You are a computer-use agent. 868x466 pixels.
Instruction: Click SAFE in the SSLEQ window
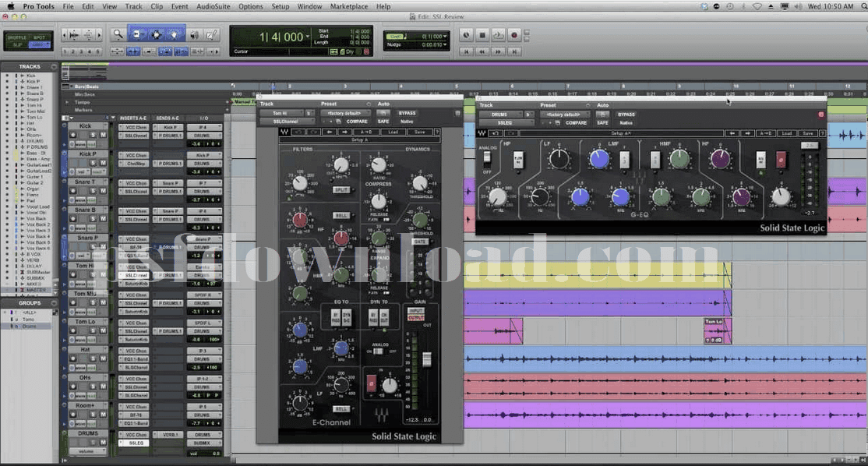pyautogui.click(x=602, y=123)
